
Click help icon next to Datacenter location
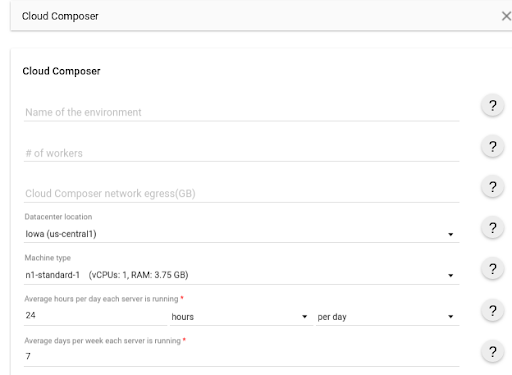click(492, 228)
